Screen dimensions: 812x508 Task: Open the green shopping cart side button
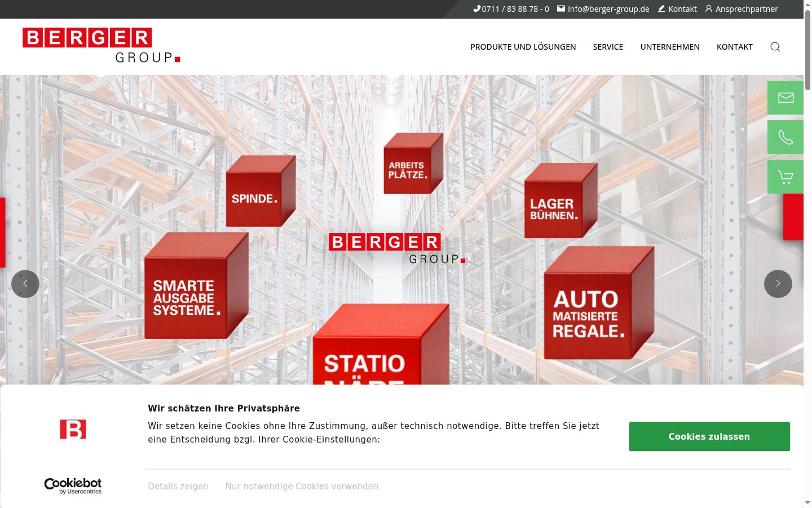pos(785,177)
